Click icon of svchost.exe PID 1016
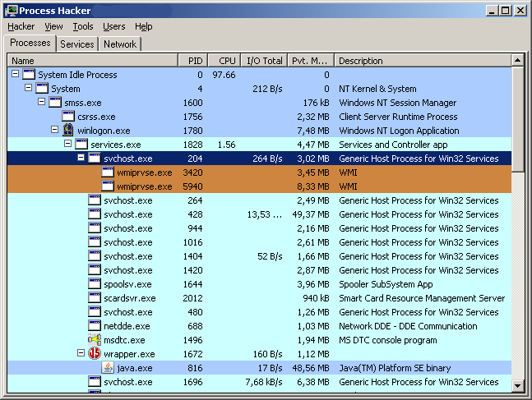Image resolution: width=532 pixels, height=400 pixels. pyautogui.click(x=95, y=242)
